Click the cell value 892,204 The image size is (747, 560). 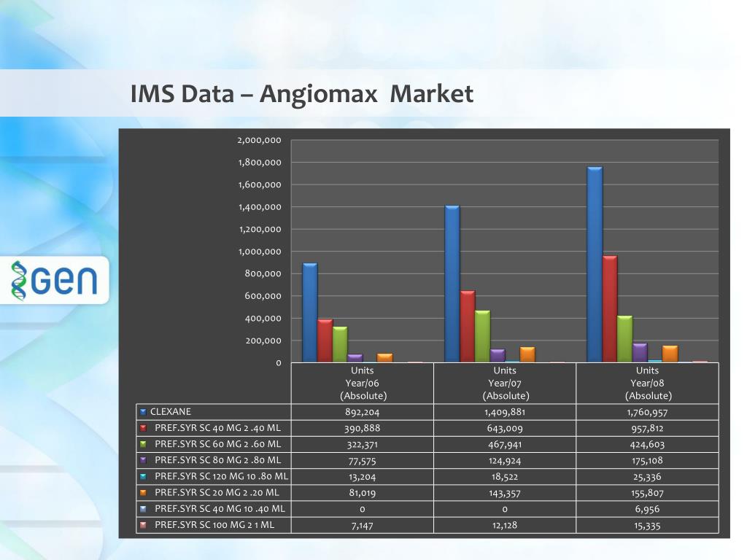(363, 413)
